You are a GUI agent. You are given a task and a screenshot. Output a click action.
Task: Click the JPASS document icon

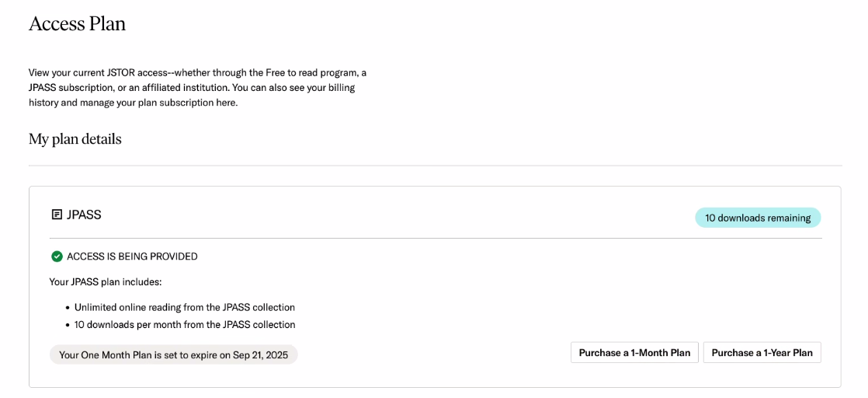[57, 215]
